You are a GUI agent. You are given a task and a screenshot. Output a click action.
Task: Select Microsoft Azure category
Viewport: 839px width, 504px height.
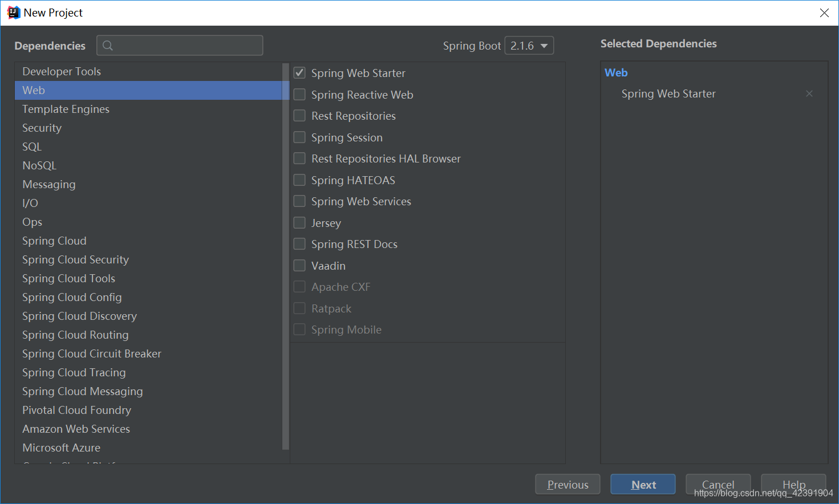coord(148,448)
